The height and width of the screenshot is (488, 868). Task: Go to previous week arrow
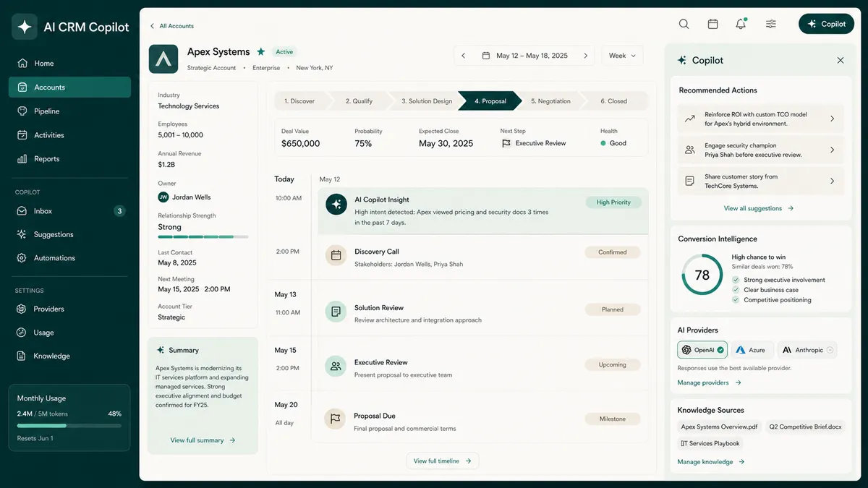point(464,56)
